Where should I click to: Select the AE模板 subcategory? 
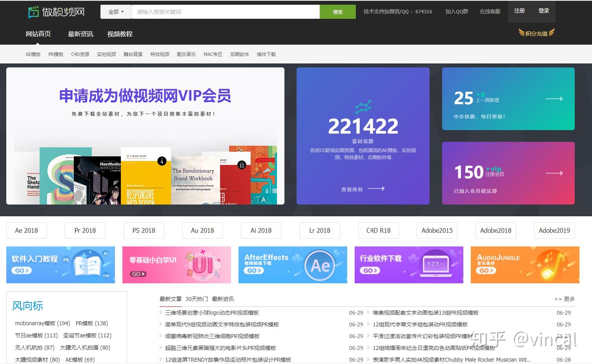(x=33, y=54)
